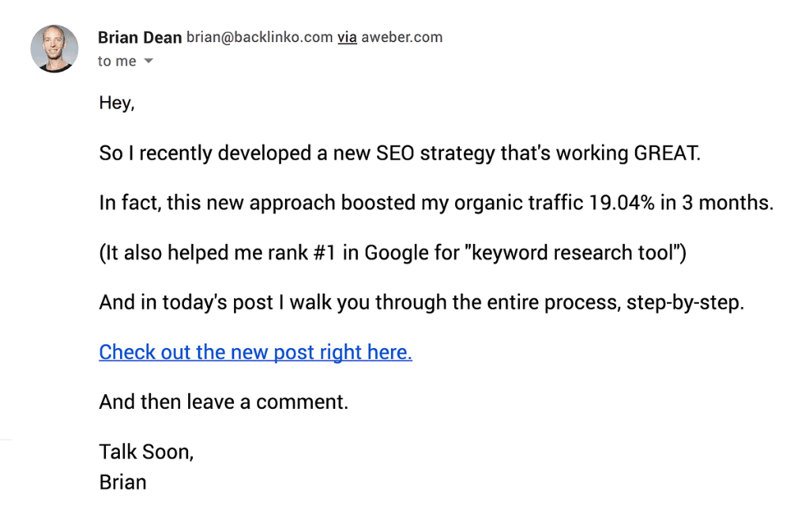
Task: Open the "Check out the new post right here" link
Action: pyautogui.click(x=255, y=352)
